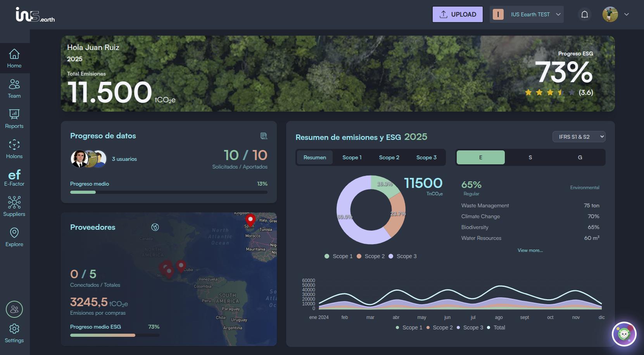Select the S (Social) ESG tab
Viewport: 644px width, 355px height.
click(x=530, y=157)
